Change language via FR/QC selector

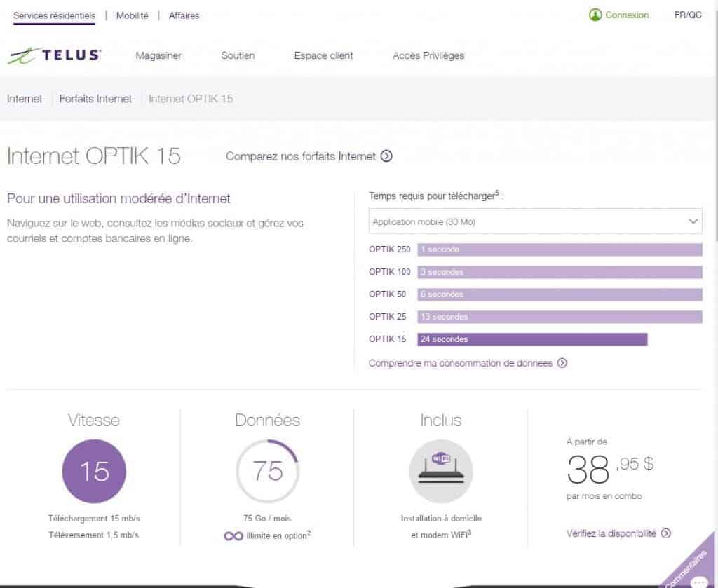688,15
